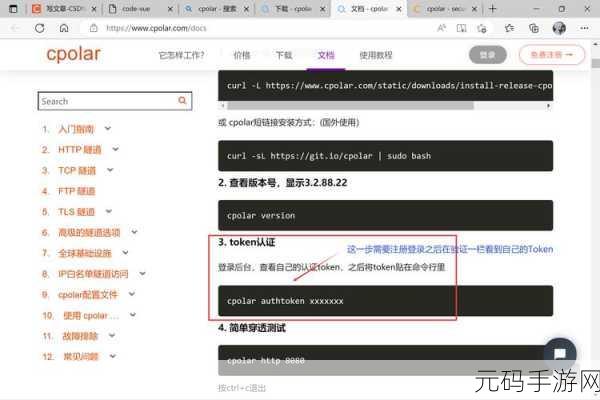This screenshot has height=400, width=600.
Task: Click the back arrow in browser toolbar
Action: (15, 28)
